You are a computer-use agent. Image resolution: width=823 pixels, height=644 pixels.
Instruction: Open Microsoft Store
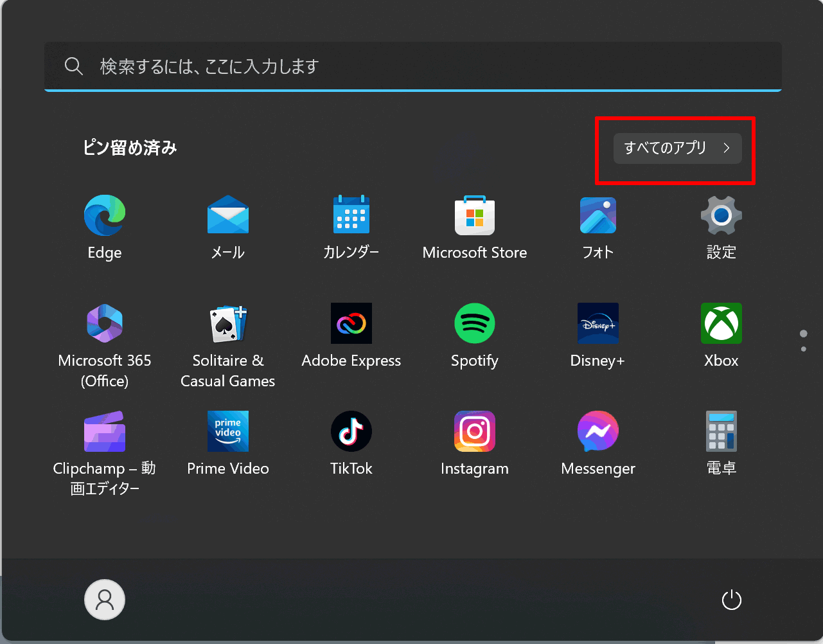(475, 228)
